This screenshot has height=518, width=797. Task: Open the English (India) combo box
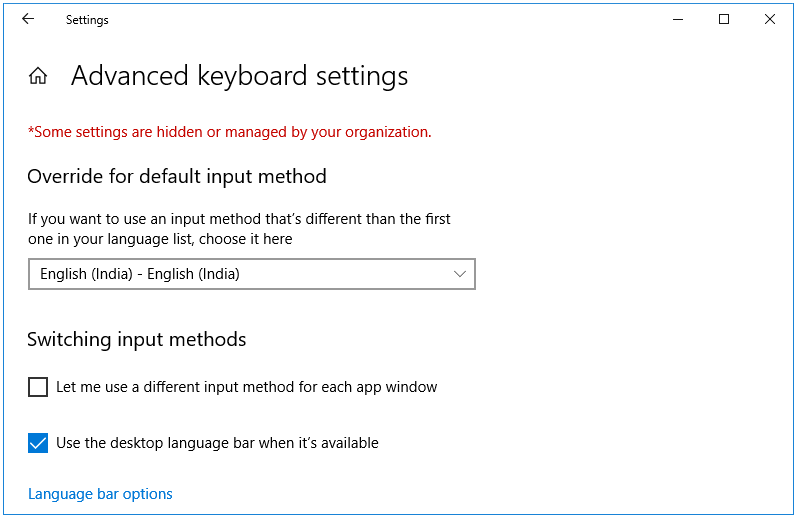[x=251, y=274]
